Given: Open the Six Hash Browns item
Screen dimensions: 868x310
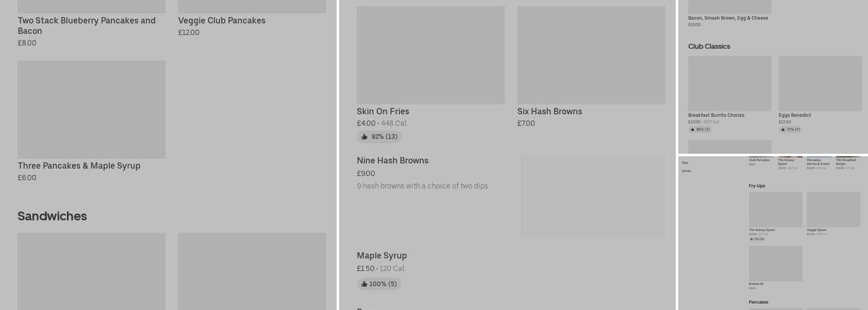Looking at the screenshot, I should click(x=549, y=112).
